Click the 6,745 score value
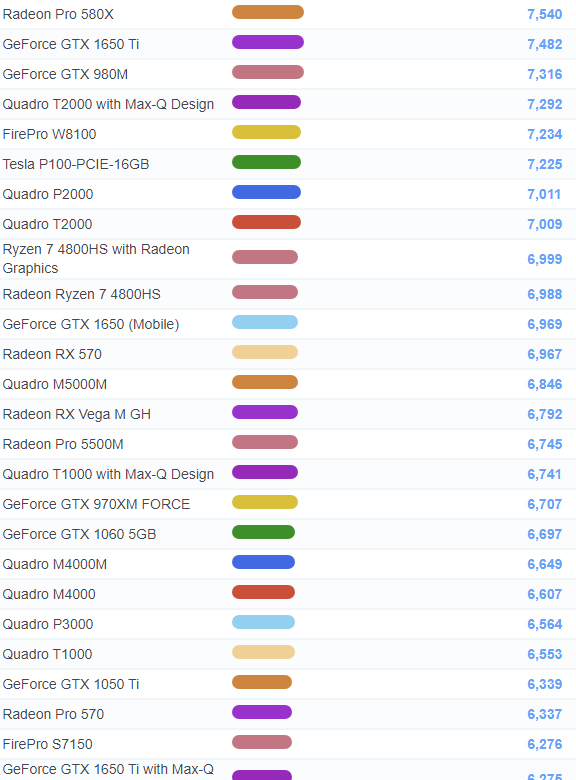The height and width of the screenshot is (780, 576). coord(545,444)
